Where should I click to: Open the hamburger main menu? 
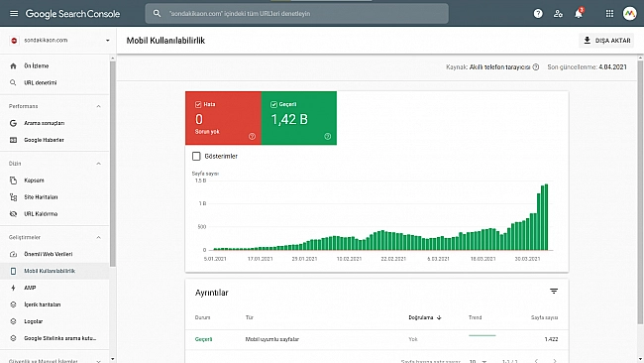pyautogui.click(x=14, y=13)
